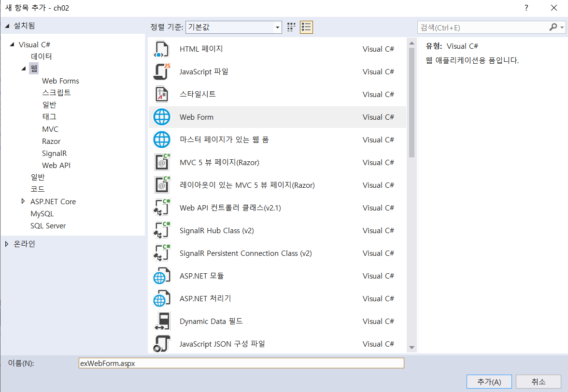Image resolution: width=568 pixels, height=392 pixels.
Task: Switch to medium icons list view
Action: [306, 27]
